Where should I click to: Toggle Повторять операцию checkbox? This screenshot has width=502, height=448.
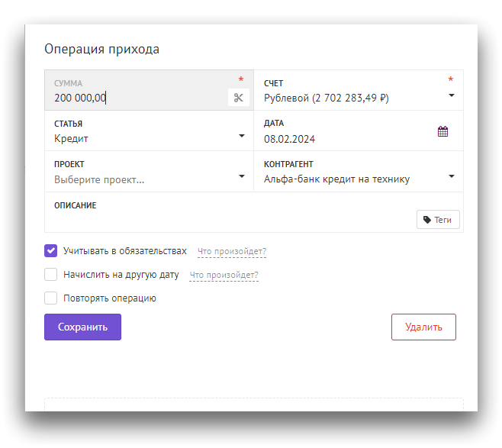click(x=51, y=298)
